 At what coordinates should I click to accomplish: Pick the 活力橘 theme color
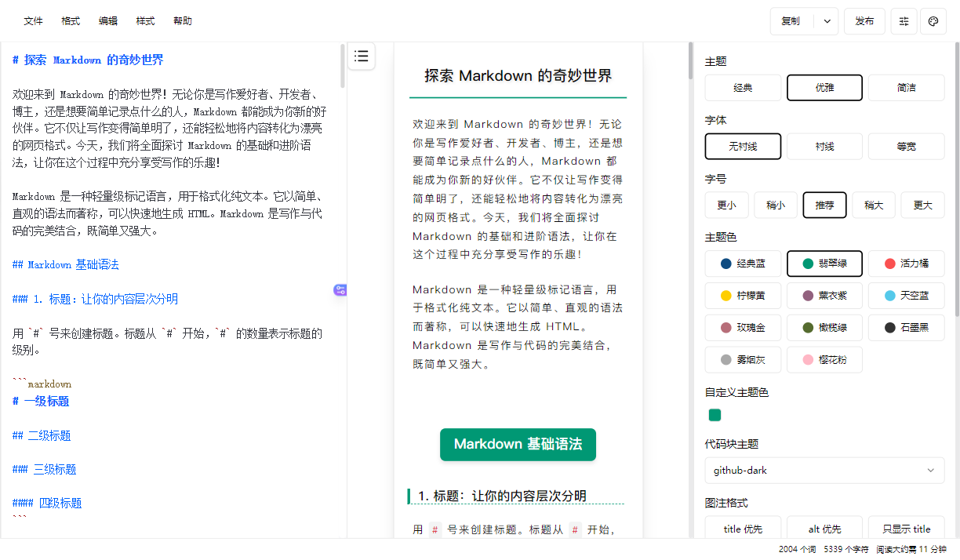[906, 264]
